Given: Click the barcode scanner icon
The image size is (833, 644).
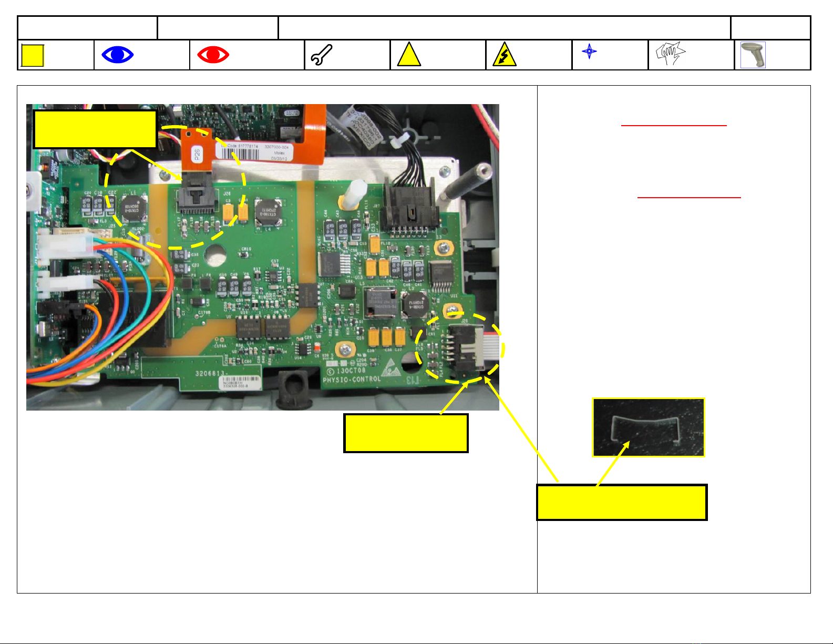Looking at the screenshot, I should click(x=753, y=55).
